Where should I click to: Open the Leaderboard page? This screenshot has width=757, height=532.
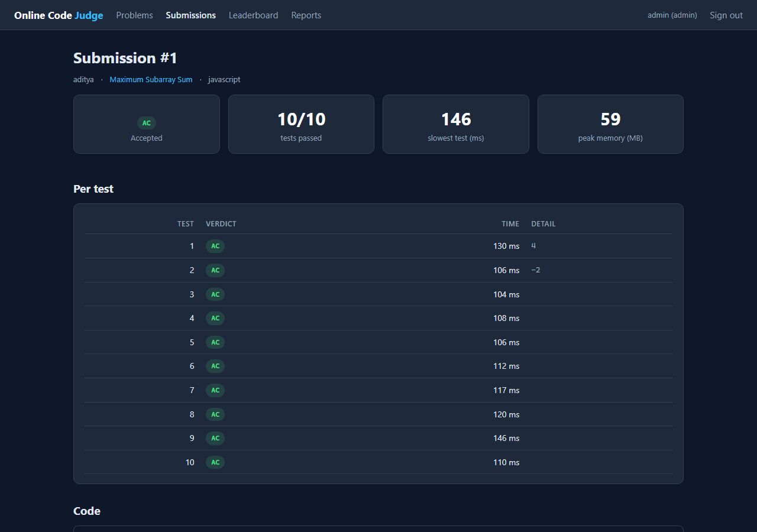click(253, 15)
